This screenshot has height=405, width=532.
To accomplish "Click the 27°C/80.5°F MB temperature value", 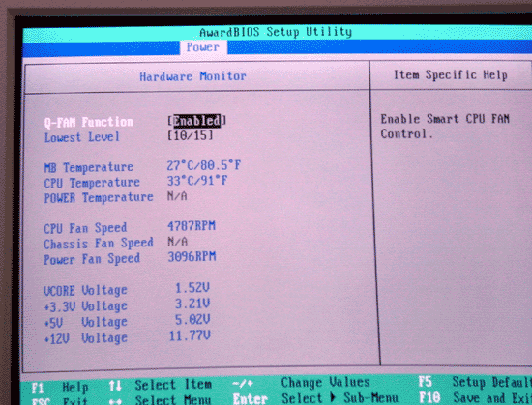I will pos(203,165).
